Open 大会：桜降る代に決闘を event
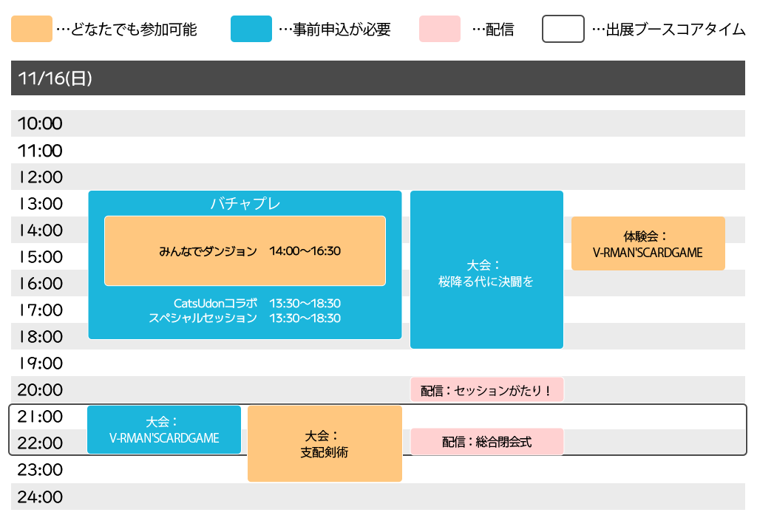757x532 pixels. tap(486, 272)
